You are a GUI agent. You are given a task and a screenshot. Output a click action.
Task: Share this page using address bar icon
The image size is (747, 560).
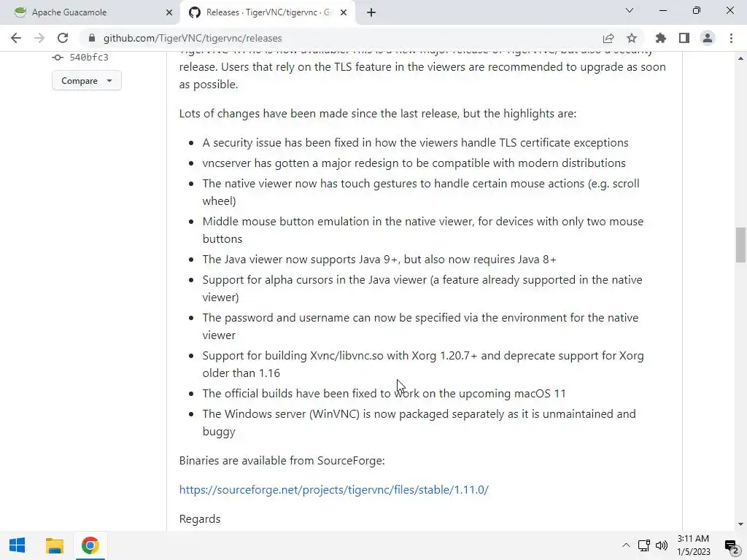(x=608, y=38)
